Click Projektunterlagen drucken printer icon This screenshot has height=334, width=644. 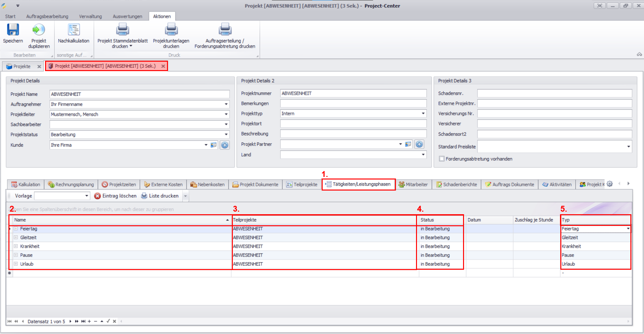click(x=171, y=30)
